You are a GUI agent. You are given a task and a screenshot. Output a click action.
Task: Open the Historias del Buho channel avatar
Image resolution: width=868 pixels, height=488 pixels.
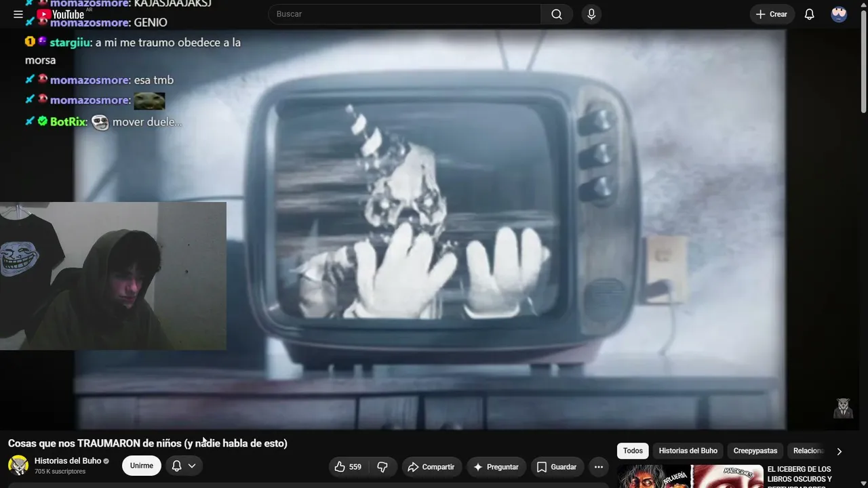tap(18, 466)
